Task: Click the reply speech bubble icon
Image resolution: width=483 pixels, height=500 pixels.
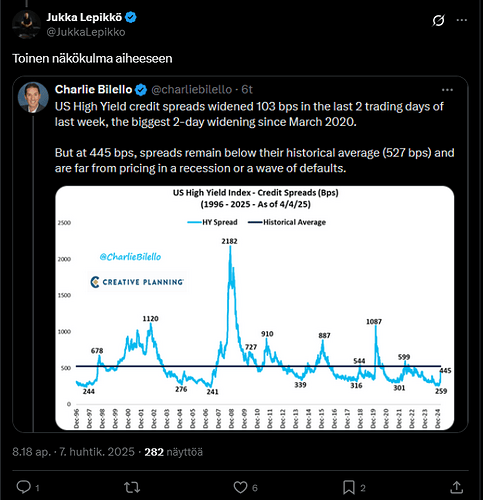Action: [24, 487]
